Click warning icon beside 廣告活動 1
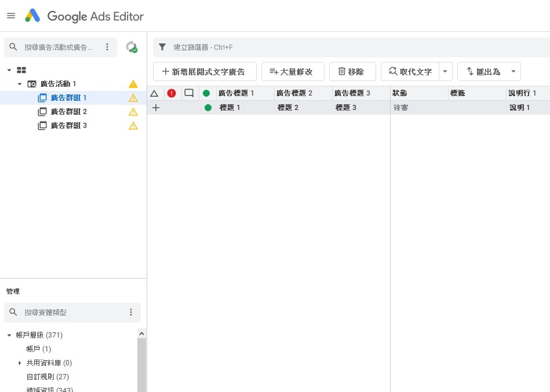 tap(133, 84)
